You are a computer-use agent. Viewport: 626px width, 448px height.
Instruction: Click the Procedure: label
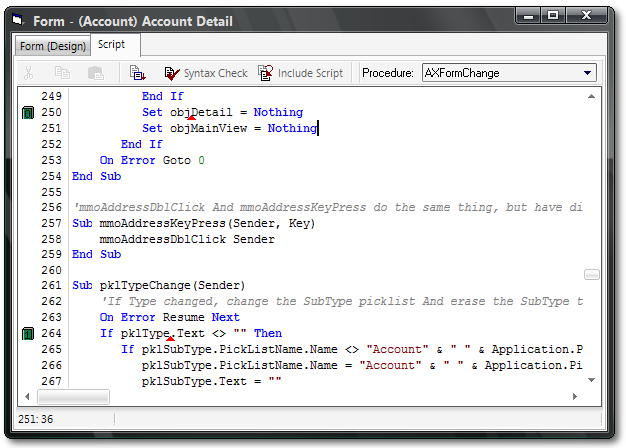coord(388,73)
